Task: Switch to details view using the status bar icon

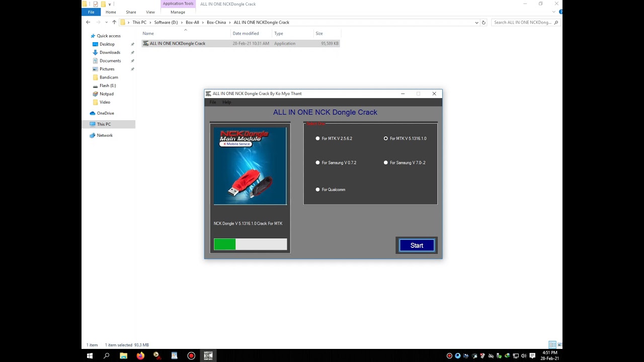Action: point(552,345)
